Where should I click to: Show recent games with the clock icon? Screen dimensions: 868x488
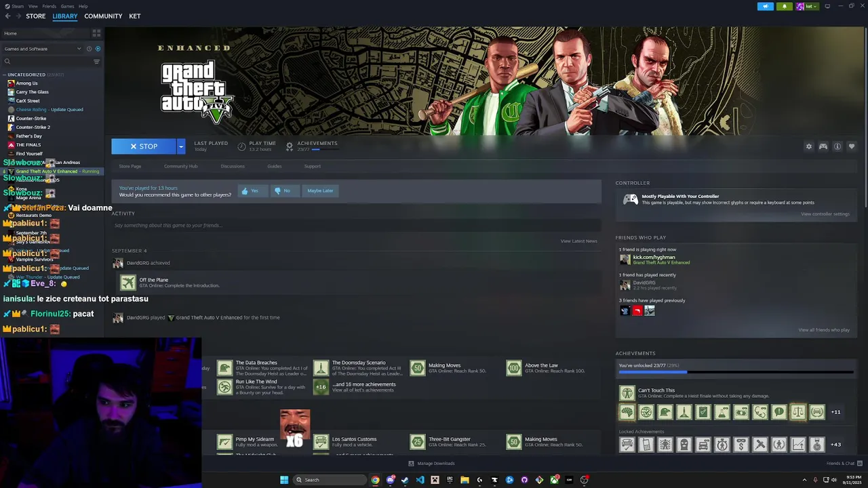(88, 49)
